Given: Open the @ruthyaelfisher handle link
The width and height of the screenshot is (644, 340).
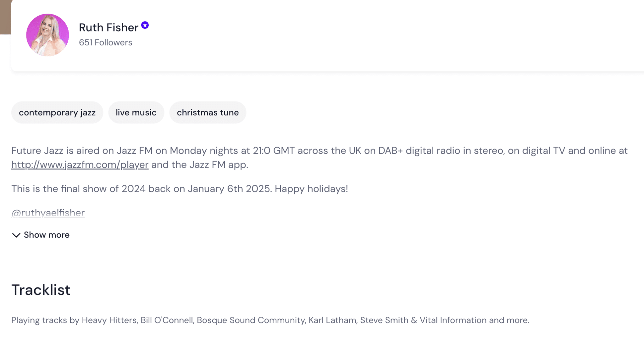Looking at the screenshot, I should click(x=48, y=213).
